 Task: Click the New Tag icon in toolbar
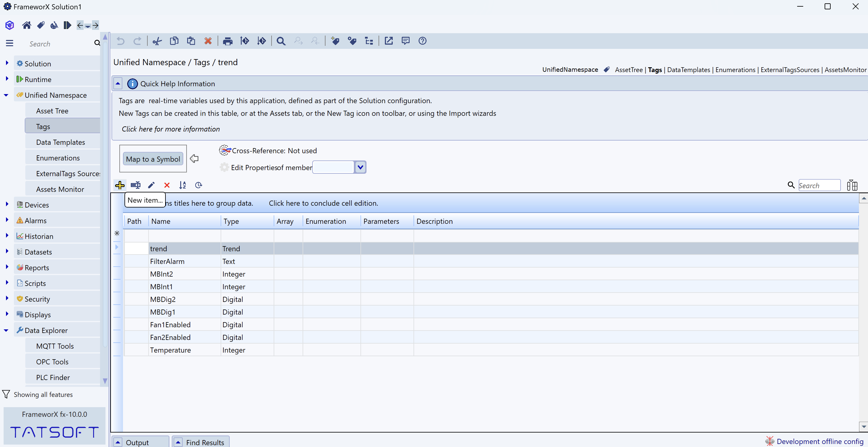tap(335, 41)
